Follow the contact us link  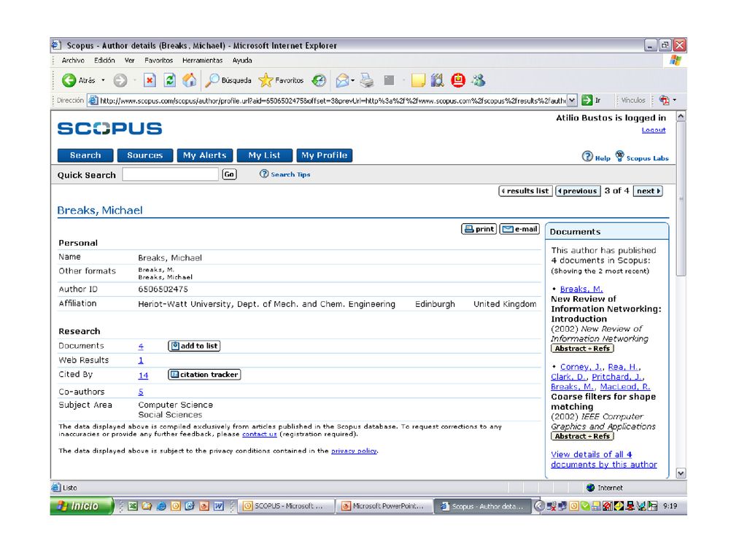coord(259,435)
